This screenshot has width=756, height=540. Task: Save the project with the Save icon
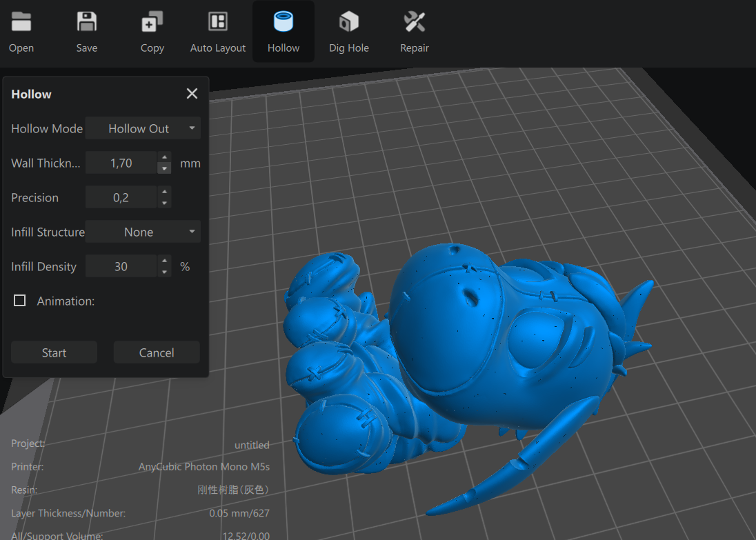click(87, 21)
